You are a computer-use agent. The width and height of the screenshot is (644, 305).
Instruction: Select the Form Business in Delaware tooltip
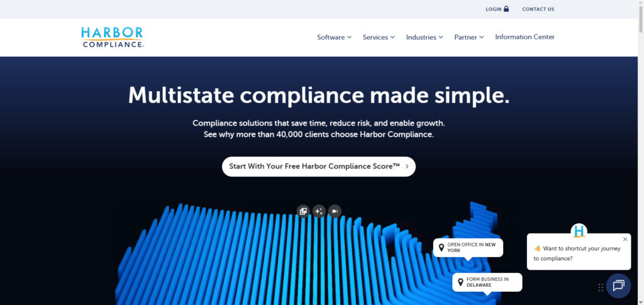[487, 282]
